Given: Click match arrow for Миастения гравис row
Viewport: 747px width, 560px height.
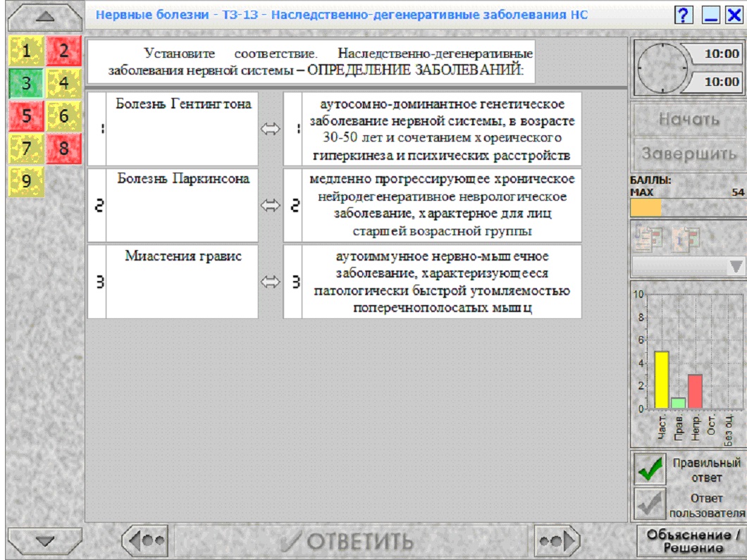Looking at the screenshot, I should point(270,282).
